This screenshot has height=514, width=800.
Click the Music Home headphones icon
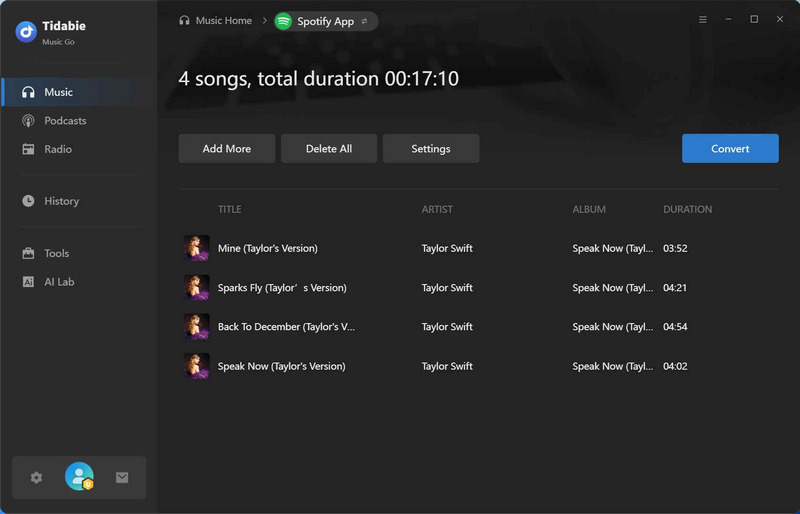click(184, 20)
